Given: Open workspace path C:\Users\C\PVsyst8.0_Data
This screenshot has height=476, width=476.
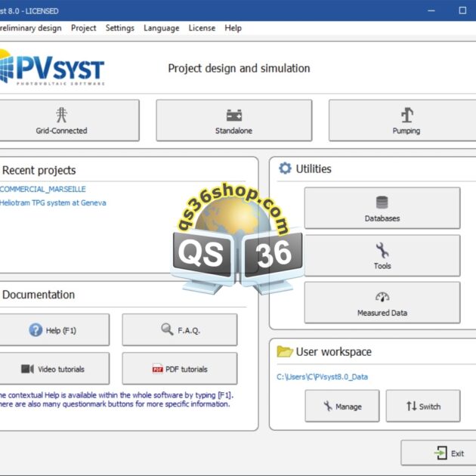Looking at the screenshot, I should click(322, 377).
